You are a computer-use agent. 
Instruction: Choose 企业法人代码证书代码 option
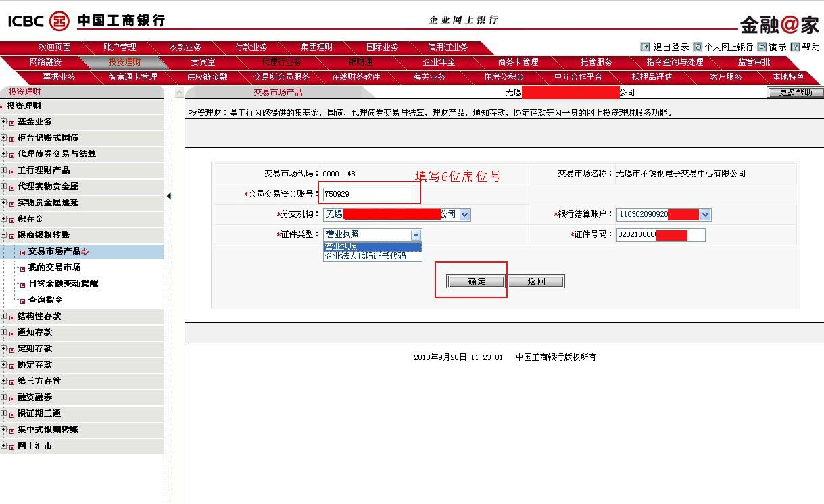click(x=372, y=256)
